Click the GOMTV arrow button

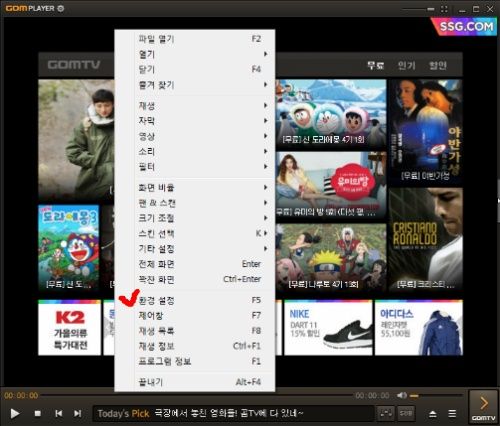pos(483,407)
